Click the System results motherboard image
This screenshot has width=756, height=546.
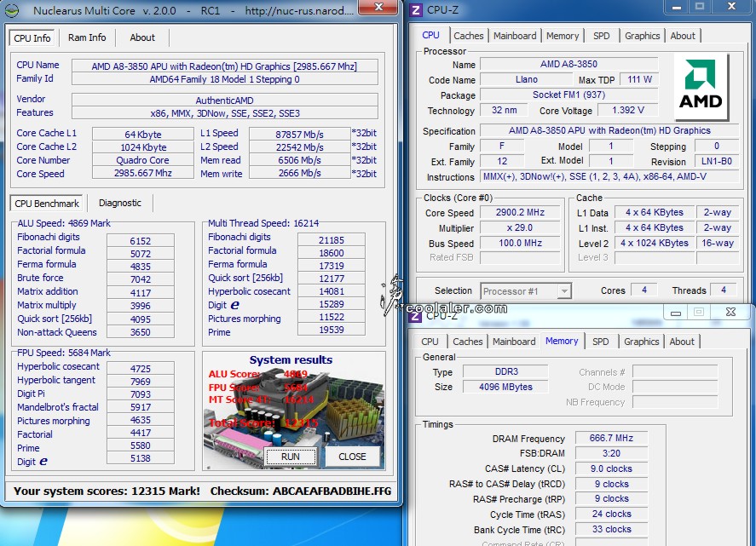tap(294, 411)
